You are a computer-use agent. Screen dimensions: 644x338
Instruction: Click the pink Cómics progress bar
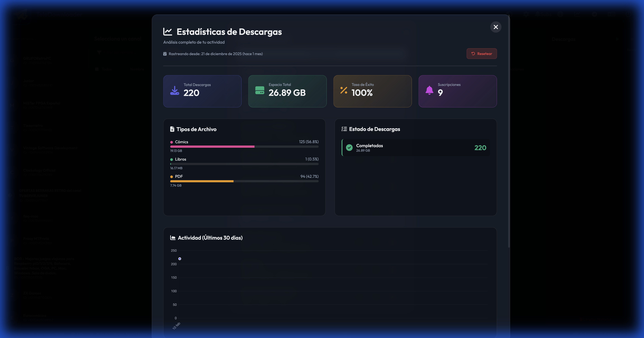pos(212,147)
